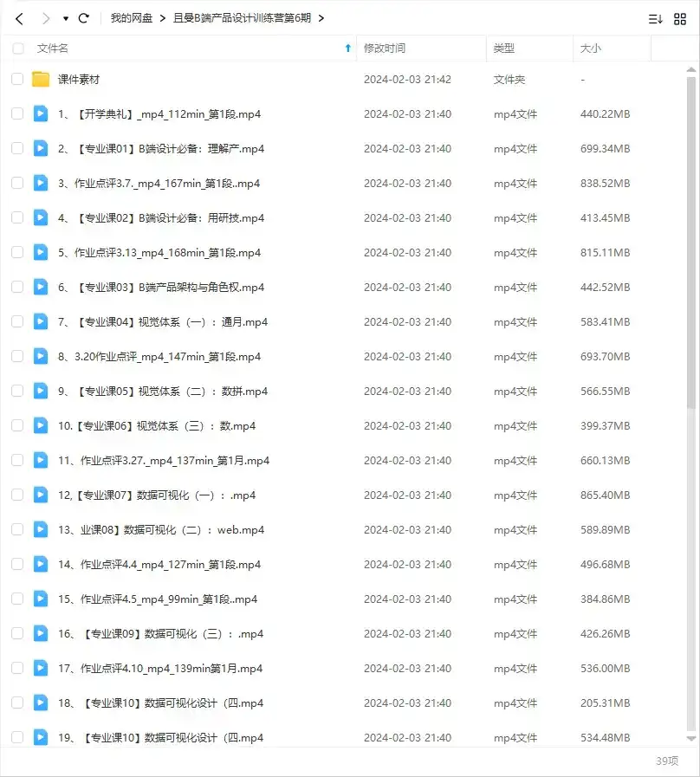Select 我的网盘 in the breadcrumb path
Viewport: 700px width, 777px height.
(130, 17)
